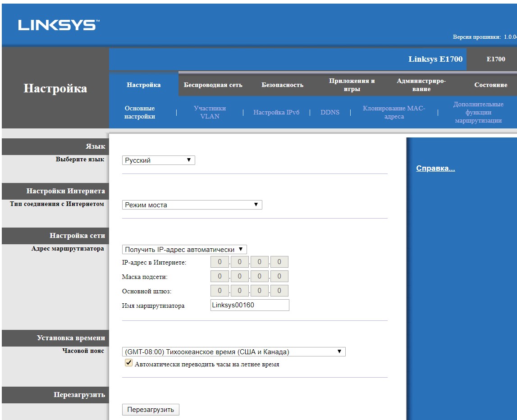Click the Linksys logo
Screen dimensions: 517x420
[58, 25]
